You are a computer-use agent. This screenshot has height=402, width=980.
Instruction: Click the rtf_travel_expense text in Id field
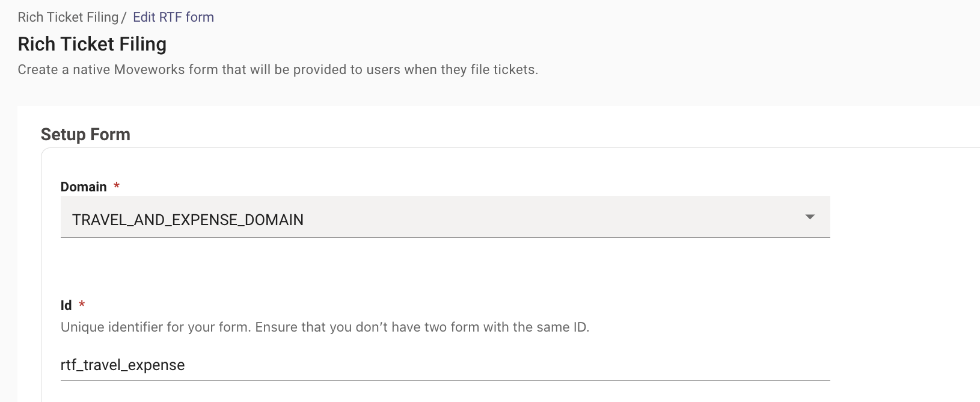click(x=123, y=365)
